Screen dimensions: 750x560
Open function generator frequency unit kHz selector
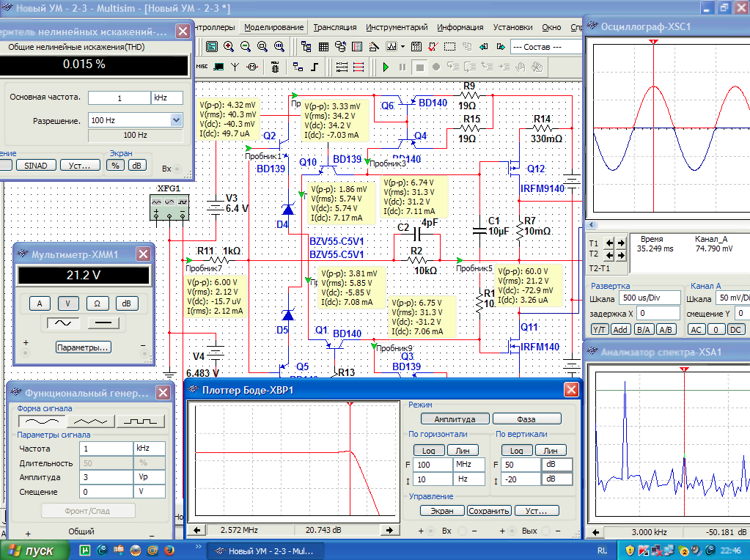(x=150, y=448)
